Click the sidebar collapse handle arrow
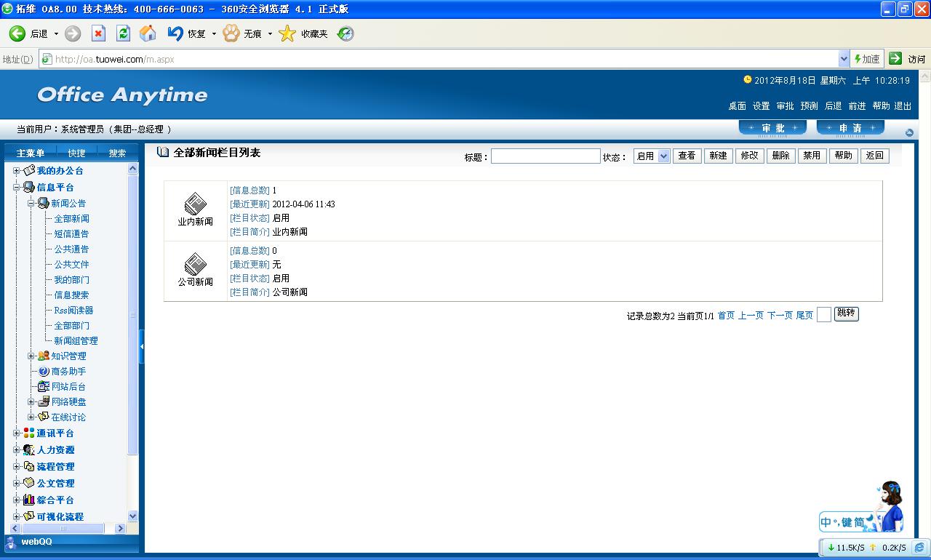Screen dimensions: 931x560 pyautogui.click(x=142, y=347)
